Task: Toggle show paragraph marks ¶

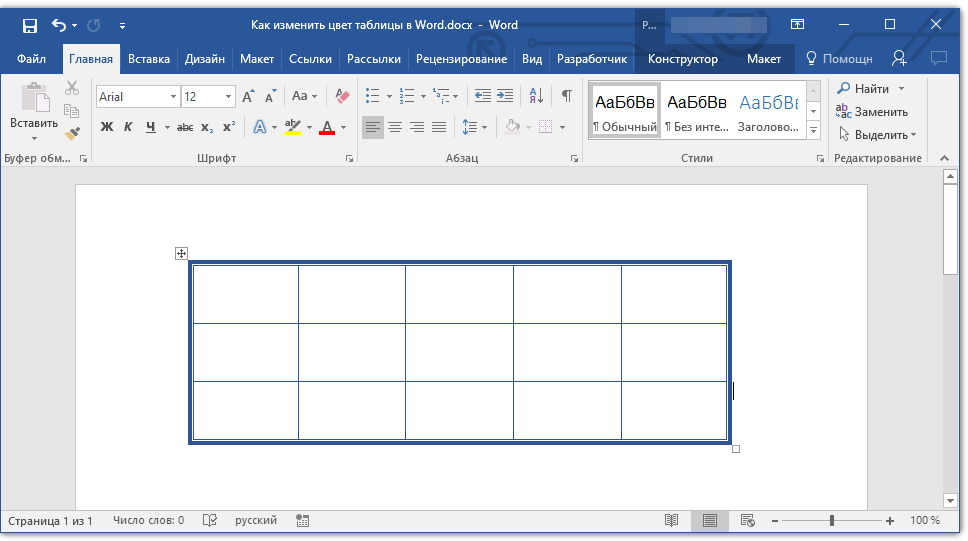Action: point(567,96)
